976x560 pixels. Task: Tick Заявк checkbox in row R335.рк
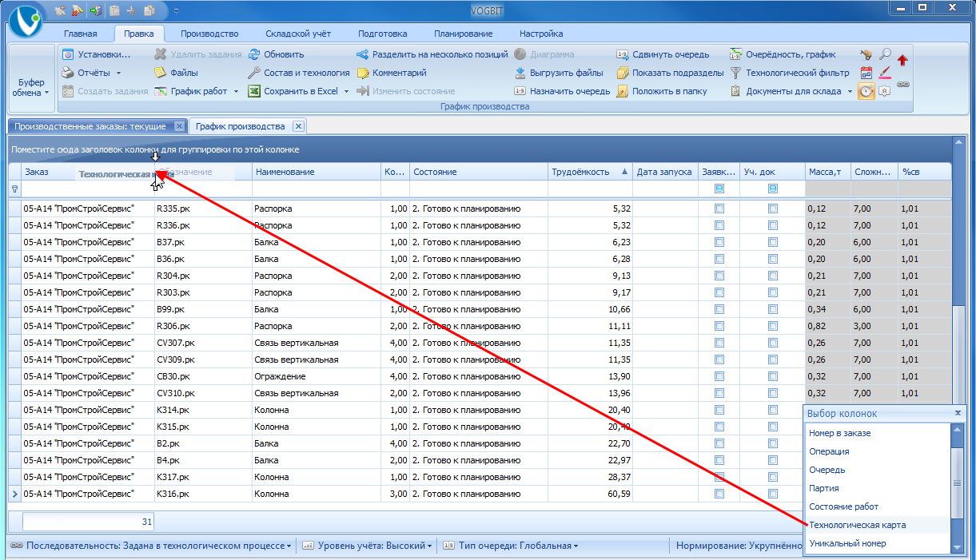pos(719,209)
